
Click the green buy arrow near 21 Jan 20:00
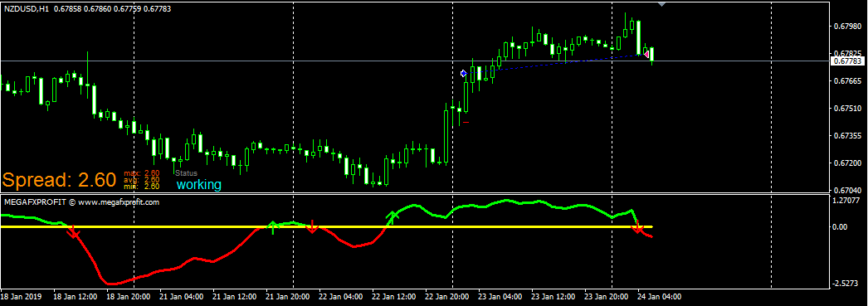(272, 227)
